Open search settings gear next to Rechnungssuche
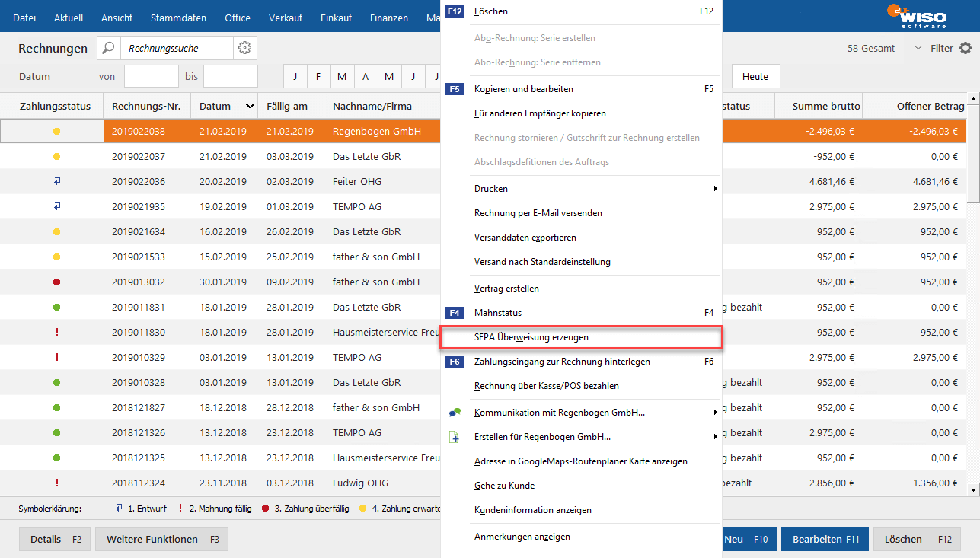This screenshot has height=558, width=980. [244, 48]
